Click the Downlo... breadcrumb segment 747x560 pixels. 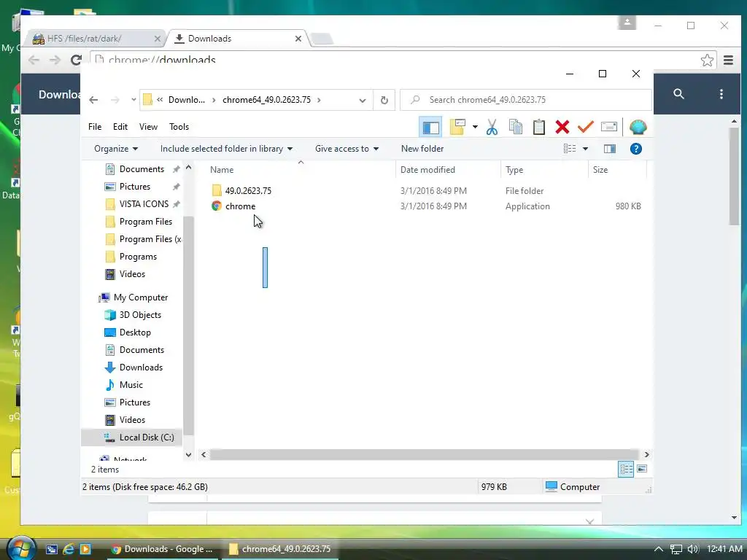187,100
